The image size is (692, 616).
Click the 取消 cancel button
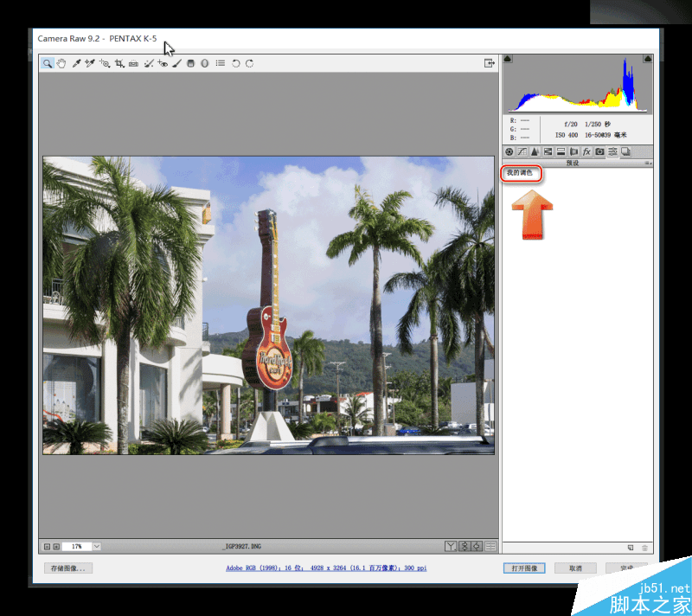point(575,568)
